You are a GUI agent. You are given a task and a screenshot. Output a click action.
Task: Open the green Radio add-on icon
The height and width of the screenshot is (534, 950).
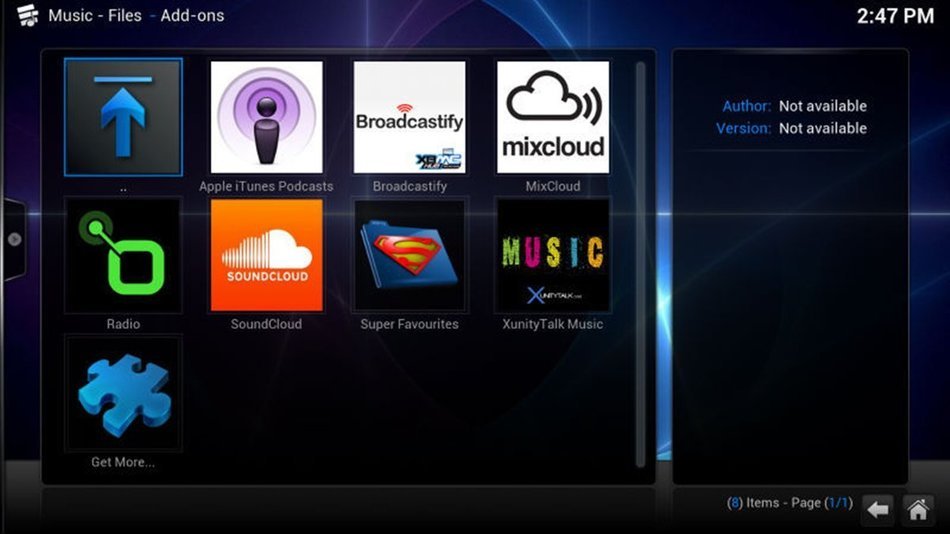point(123,255)
